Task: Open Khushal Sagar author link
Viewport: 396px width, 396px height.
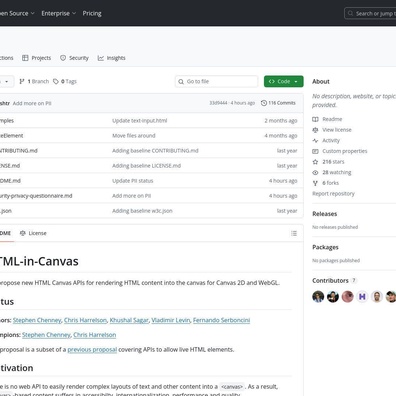Action: pyautogui.click(x=129, y=320)
